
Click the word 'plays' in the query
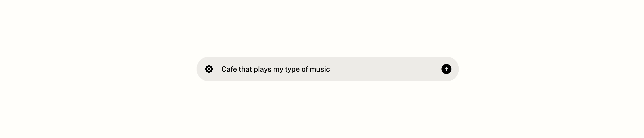tap(262, 69)
